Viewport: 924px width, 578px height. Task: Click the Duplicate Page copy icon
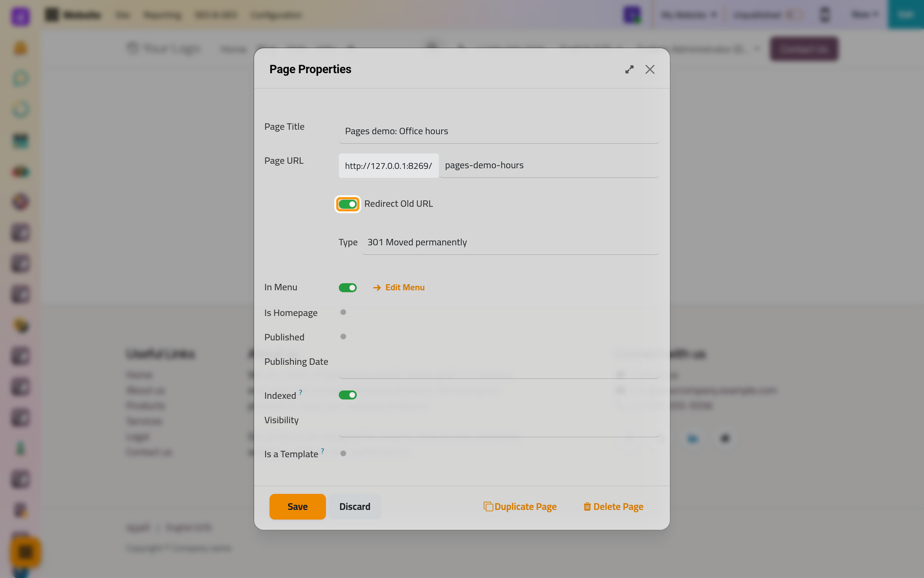[x=488, y=507]
